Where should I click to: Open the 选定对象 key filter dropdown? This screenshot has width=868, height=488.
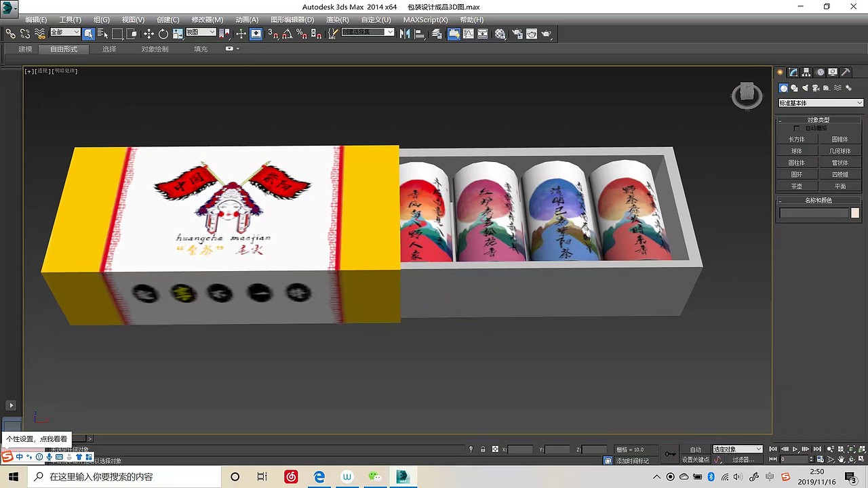(738, 449)
